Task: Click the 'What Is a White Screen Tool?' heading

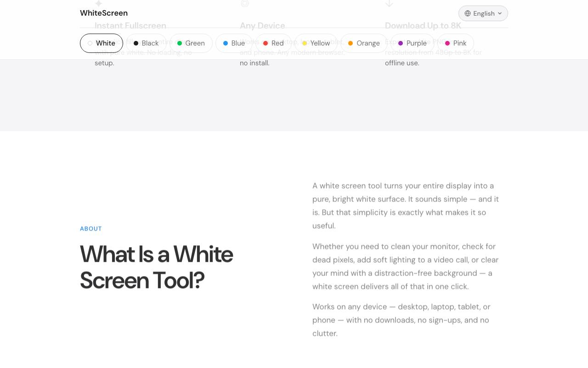Action: (x=157, y=267)
